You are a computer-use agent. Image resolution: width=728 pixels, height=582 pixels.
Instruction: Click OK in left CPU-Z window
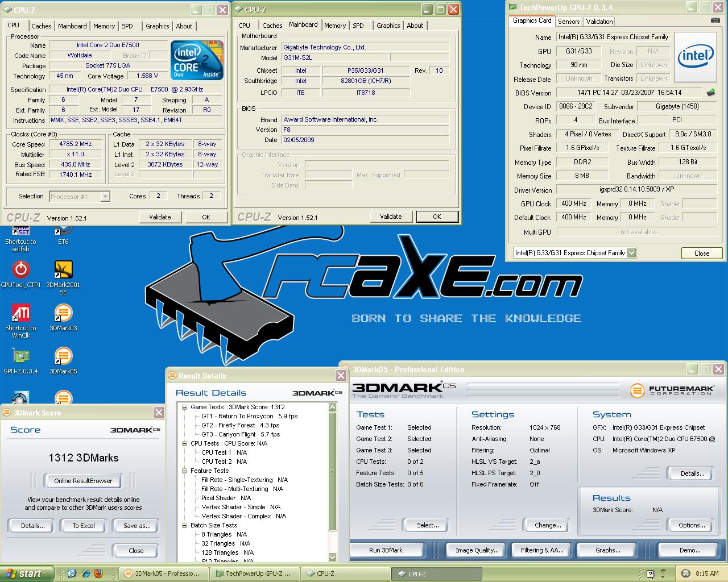tap(206, 217)
